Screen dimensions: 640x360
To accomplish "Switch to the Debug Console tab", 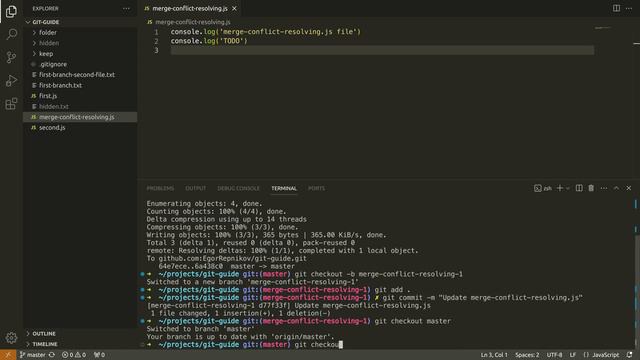I will point(238,189).
